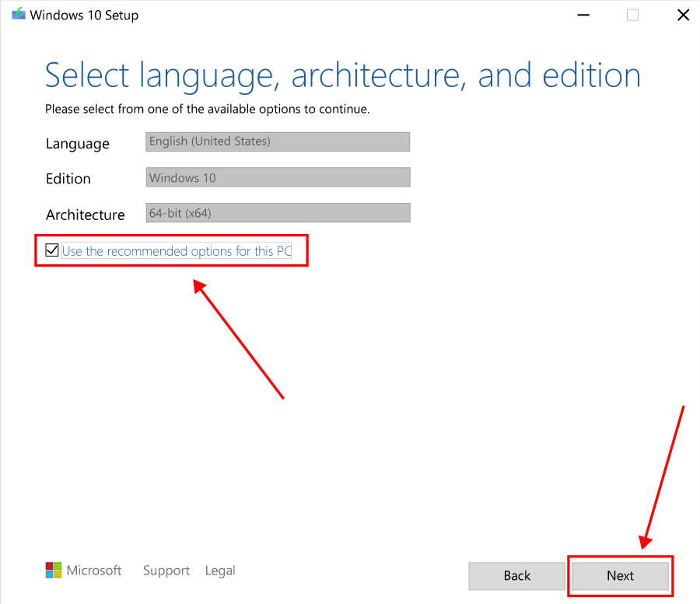Click the 'Use the recommended options for this PC' label

(x=177, y=251)
